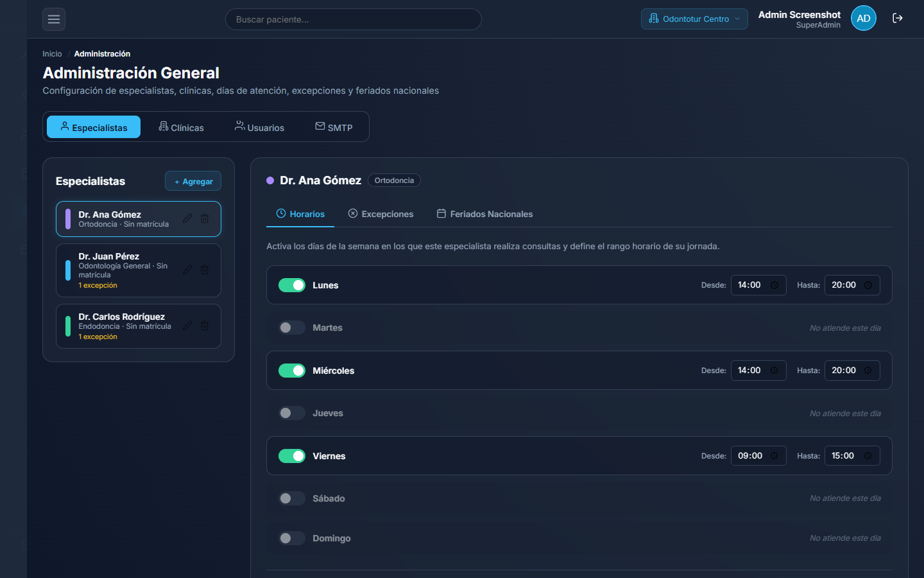Click clock icon in Miércoles Desde field
924x578 pixels.
point(774,371)
